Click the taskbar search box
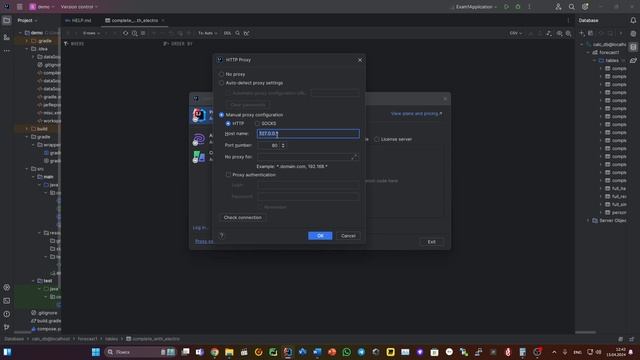 [x=140, y=352]
